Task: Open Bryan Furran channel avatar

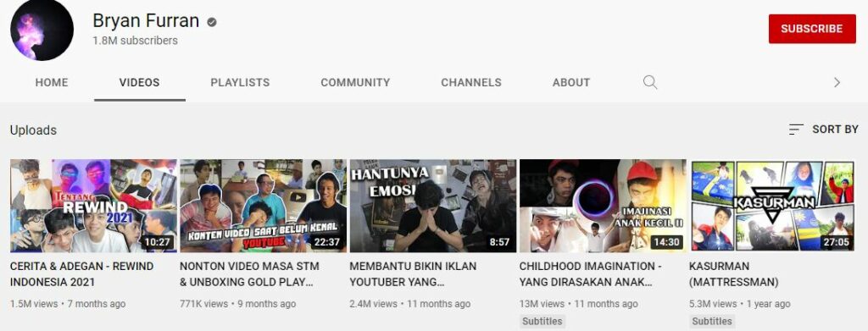Action: coord(42,29)
